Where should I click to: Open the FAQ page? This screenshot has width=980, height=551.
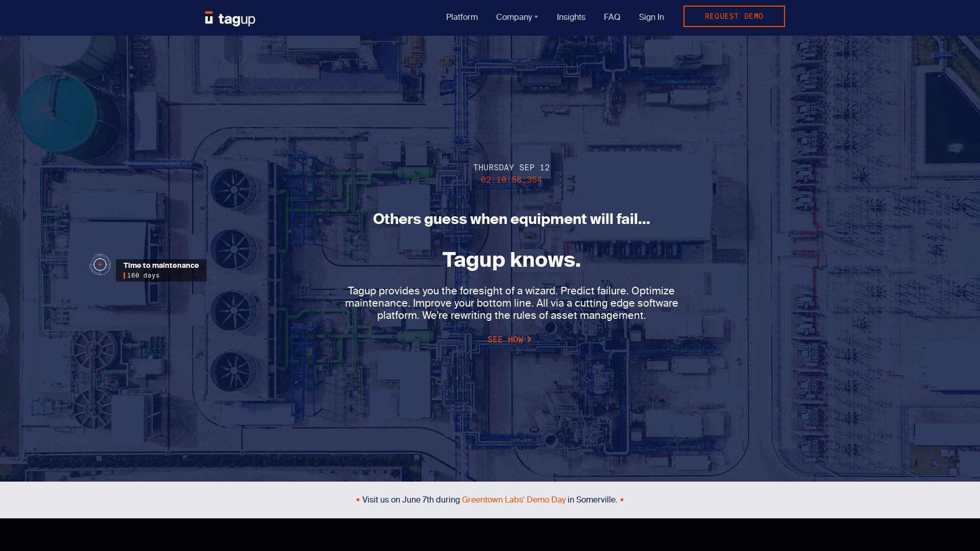pyautogui.click(x=611, y=17)
